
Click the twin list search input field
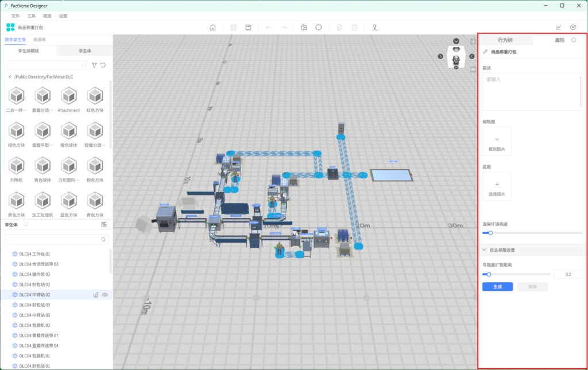57,240
